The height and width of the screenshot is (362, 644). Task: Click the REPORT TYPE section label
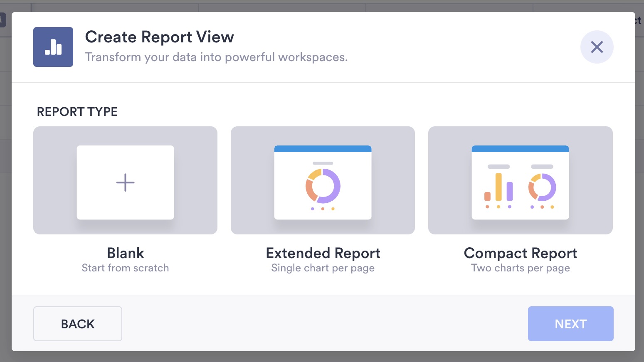tap(77, 112)
